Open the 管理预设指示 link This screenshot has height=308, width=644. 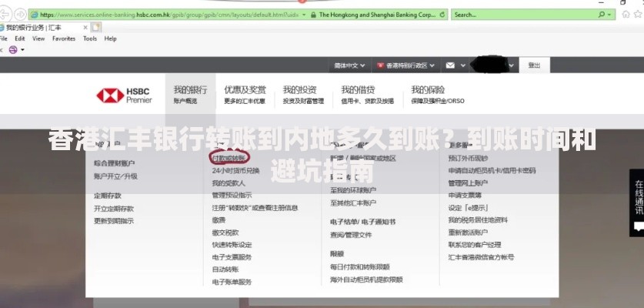click(232, 196)
